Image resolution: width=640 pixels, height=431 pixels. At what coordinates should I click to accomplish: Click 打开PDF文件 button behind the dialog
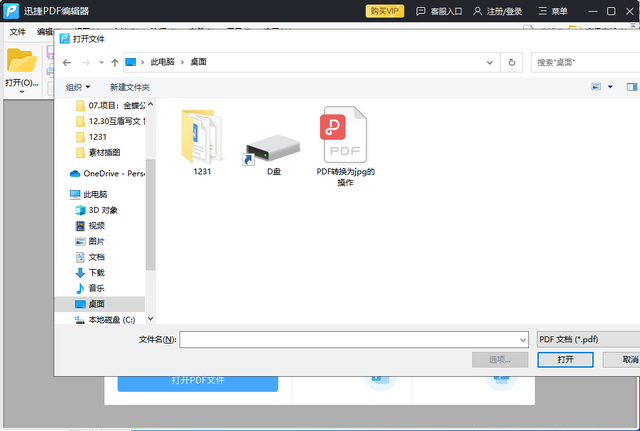pyautogui.click(x=198, y=382)
